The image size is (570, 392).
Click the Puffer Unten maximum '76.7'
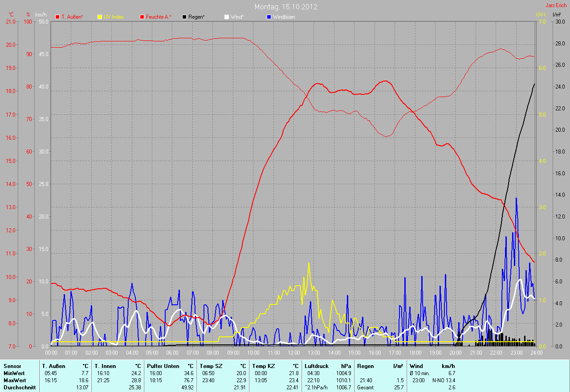click(x=188, y=380)
